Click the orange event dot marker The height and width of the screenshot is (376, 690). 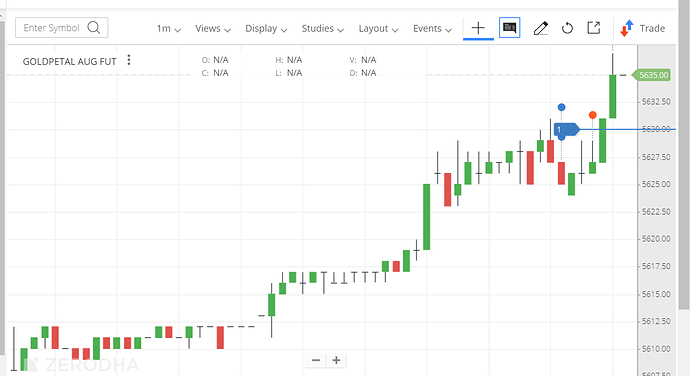click(593, 115)
